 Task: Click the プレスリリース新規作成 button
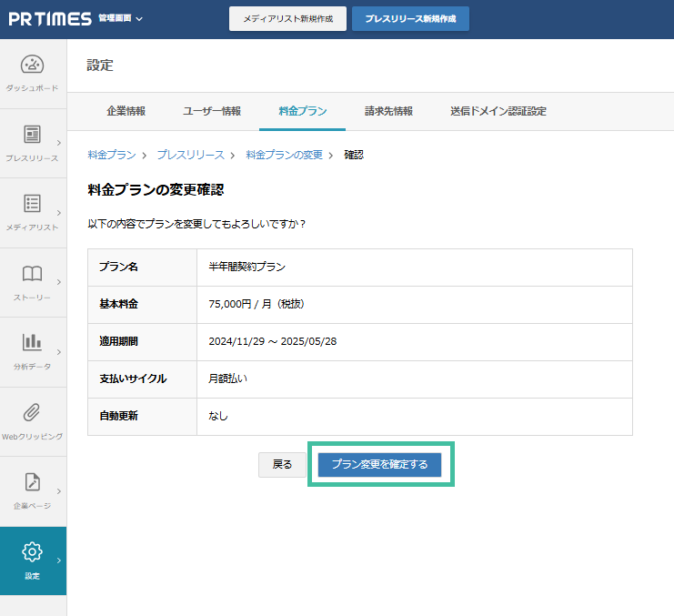tap(410, 19)
